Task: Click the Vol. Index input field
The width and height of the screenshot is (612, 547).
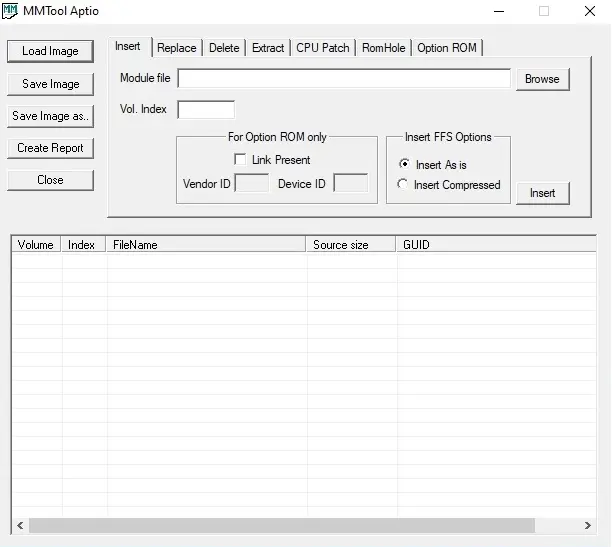Action: tap(206, 110)
